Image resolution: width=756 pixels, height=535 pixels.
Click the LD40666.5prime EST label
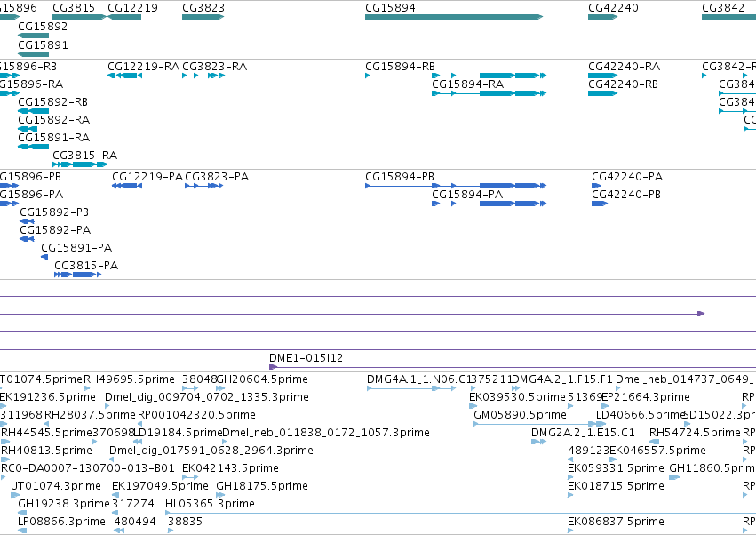pos(641,415)
